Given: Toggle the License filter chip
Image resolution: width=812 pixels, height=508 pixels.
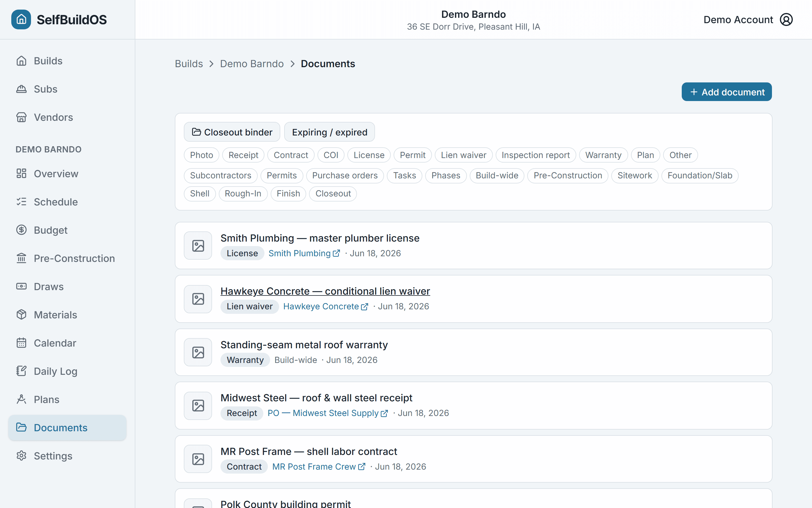Looking at the screenshot, I should tap(369, 155).
